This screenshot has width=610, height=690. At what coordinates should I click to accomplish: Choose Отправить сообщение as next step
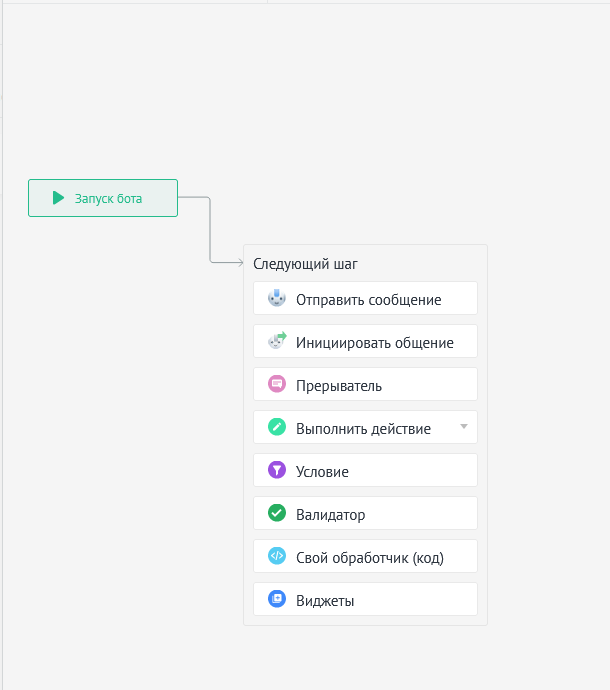[365, 298]
